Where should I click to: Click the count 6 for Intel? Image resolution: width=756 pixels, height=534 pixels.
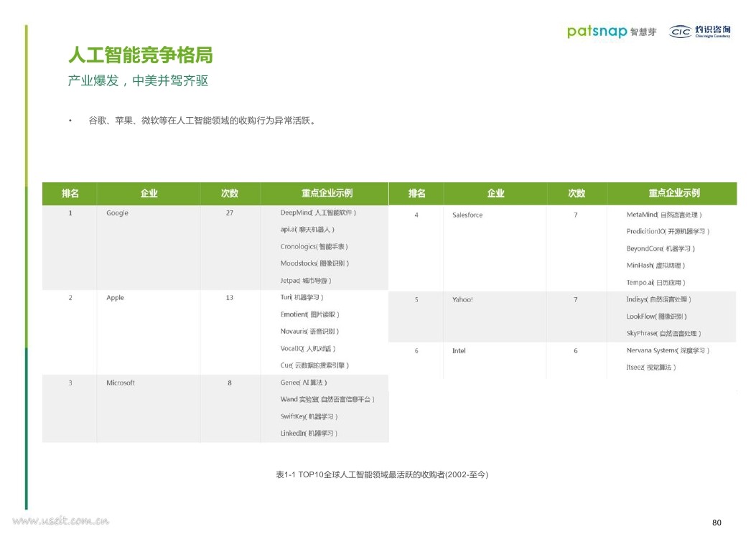(576, 350)
